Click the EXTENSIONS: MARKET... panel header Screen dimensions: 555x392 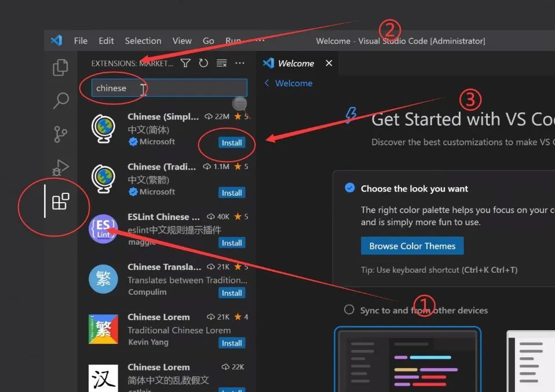tap(133, 63)
